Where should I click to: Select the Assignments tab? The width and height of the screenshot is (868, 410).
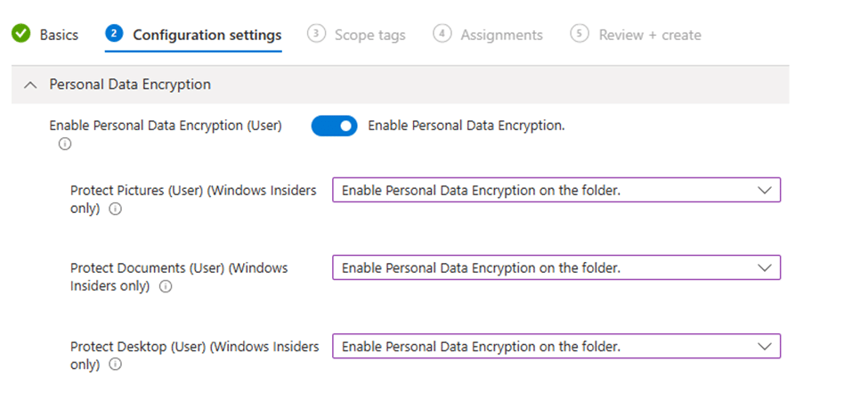501,35
